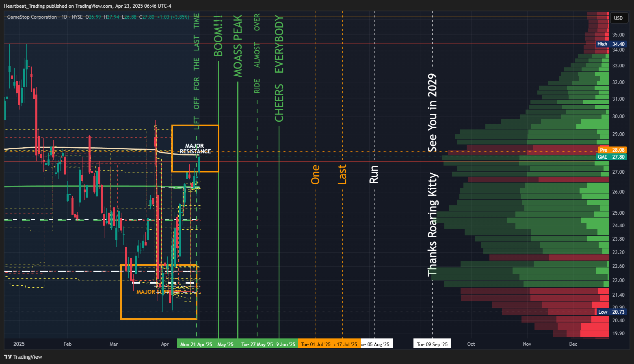634x364 pixels.
Task: Click the 29.00 price axis value
Action: pyautogui.click(x=618, y=134)
